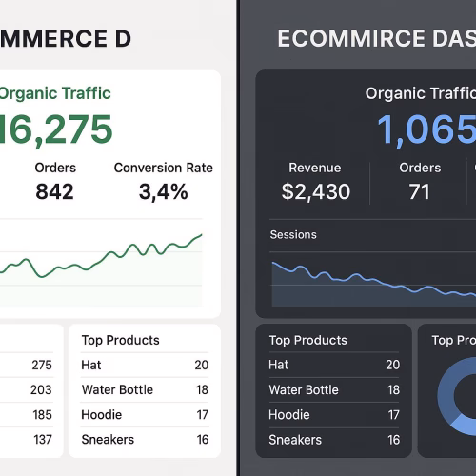Image resolution: width=476 pixels, height=476 pixels.
Task: Click the 185 value in left list
Action: (x=42, y=415)
